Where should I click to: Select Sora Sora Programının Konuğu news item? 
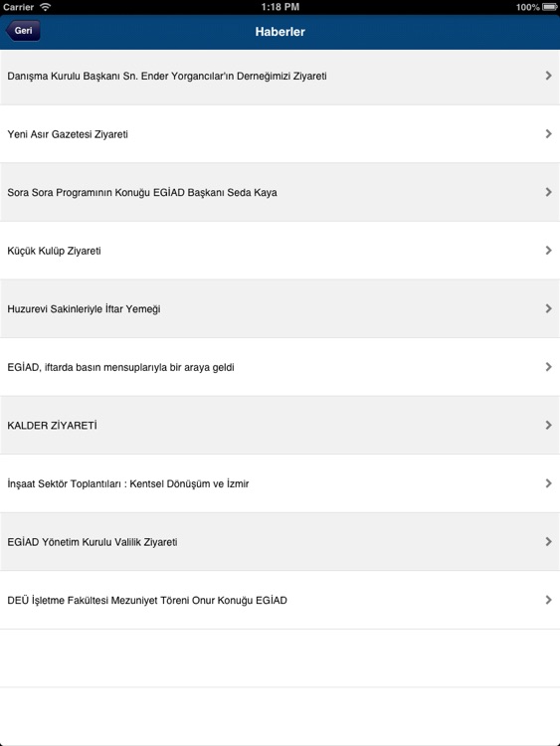click(280, 192)
